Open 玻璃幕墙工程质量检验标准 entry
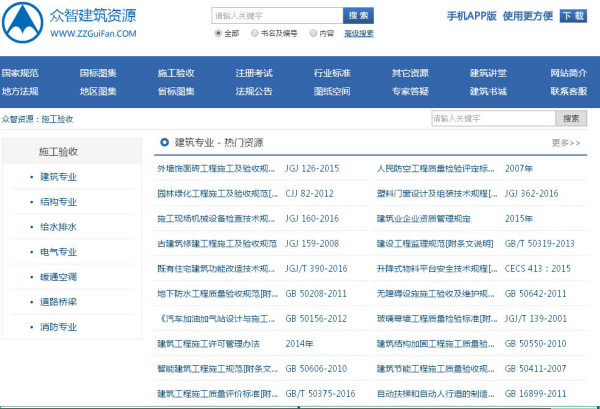 (x=437, y=319)
